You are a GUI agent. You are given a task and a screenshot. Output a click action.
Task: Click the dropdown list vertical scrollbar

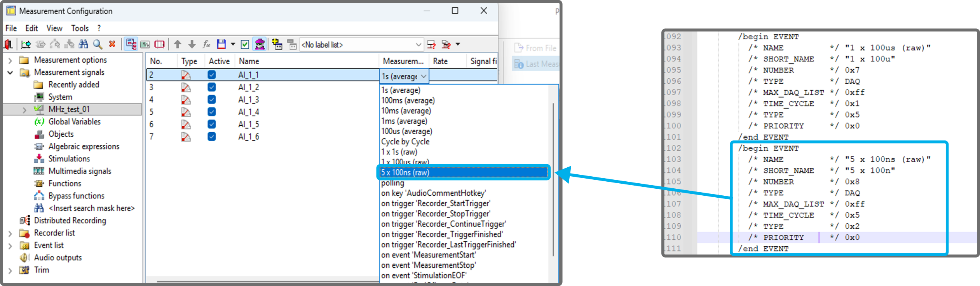[553, 179]
